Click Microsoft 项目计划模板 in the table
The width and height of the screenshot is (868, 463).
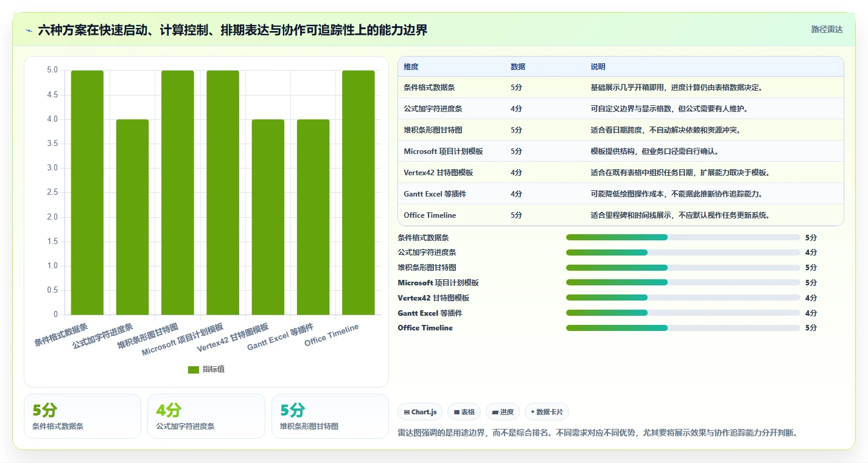pos(443,151)
